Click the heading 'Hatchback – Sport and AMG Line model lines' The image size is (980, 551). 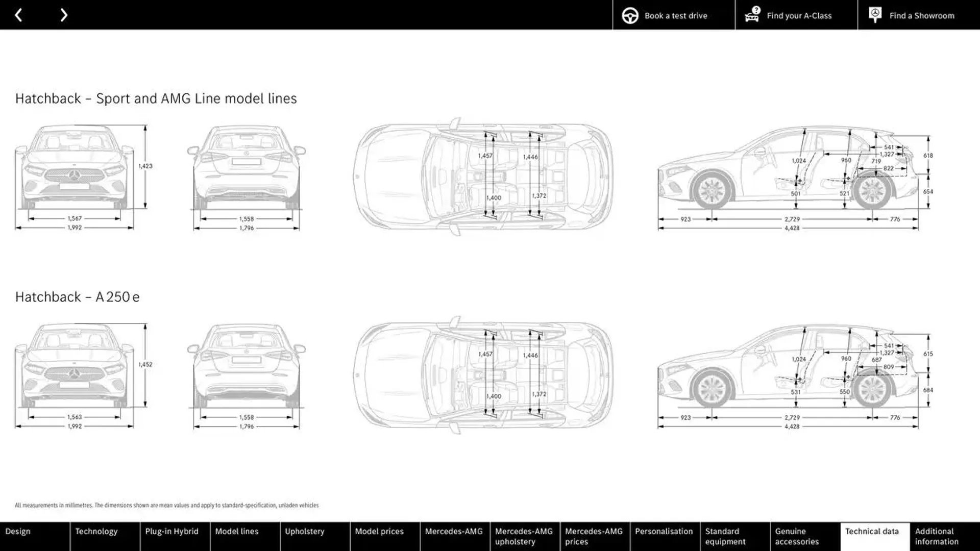[156, 98]
